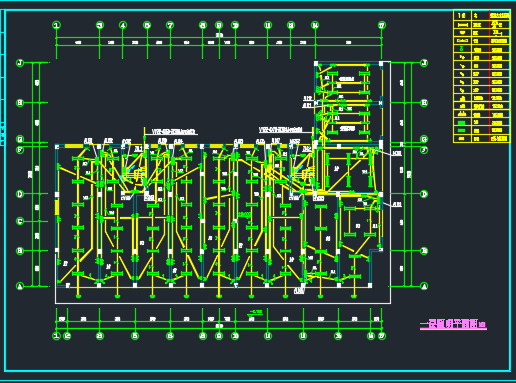Pick top-row axis bubble numbered 5
This screenshot has width=516, height=383.
click(147, 25)
